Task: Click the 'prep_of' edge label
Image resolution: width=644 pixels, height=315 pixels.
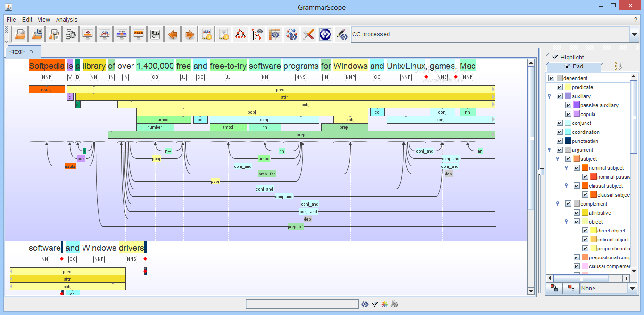Action: (295, 227)
